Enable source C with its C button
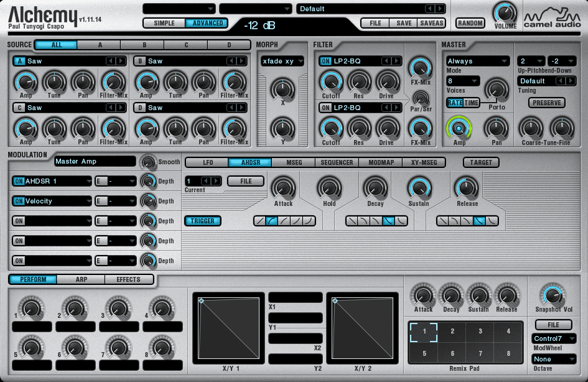Screen dimensions: 588x382 tap(19, 108)
